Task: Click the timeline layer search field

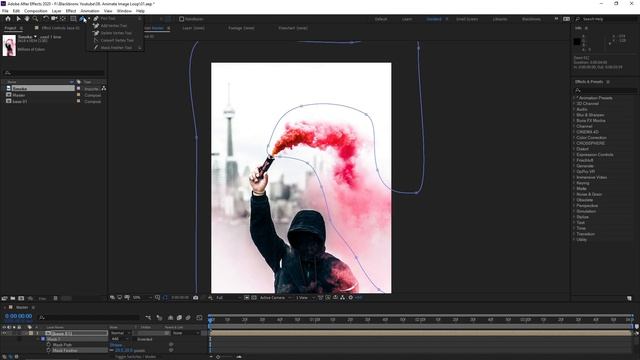Action: point(89,317)
